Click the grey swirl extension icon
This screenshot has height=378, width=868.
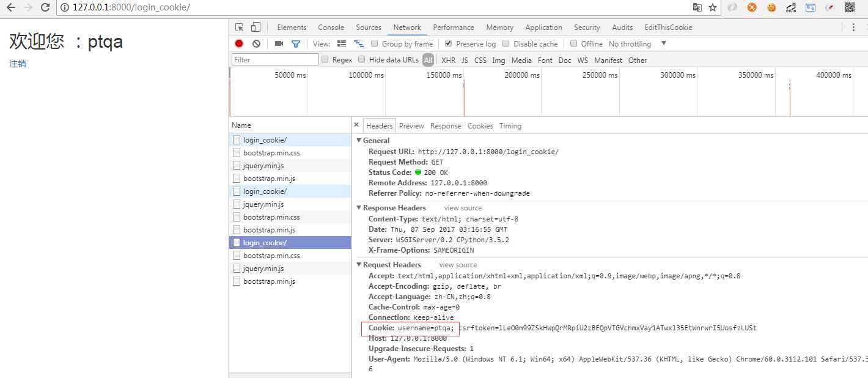pos(732,7)
